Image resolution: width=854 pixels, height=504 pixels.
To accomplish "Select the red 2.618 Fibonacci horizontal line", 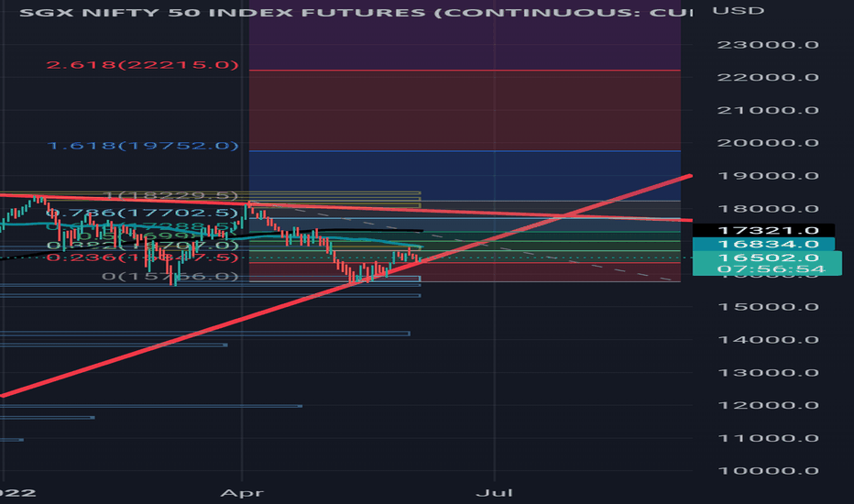I will pyautogui.click(x=465, y=71).
